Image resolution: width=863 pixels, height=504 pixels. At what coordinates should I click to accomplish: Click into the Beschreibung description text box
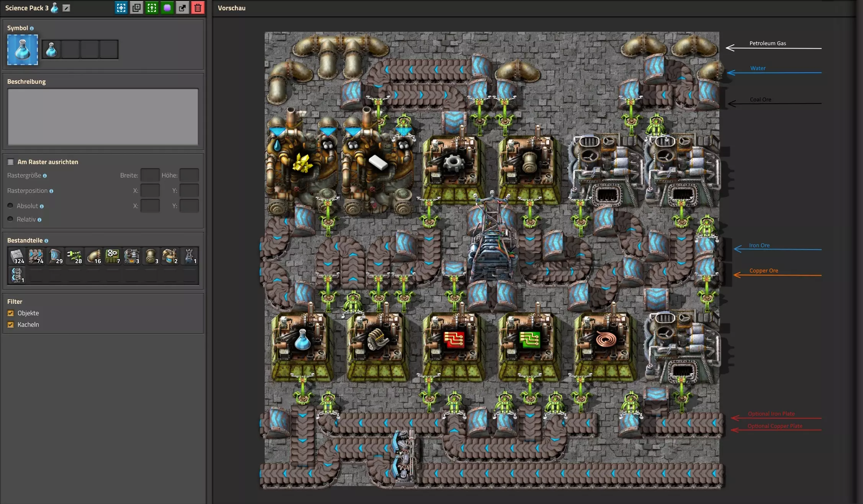[103, 117]
